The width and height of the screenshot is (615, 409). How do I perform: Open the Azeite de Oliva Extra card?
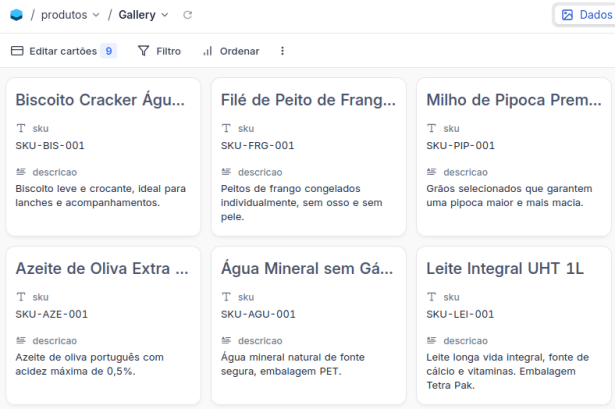(102, 268)
